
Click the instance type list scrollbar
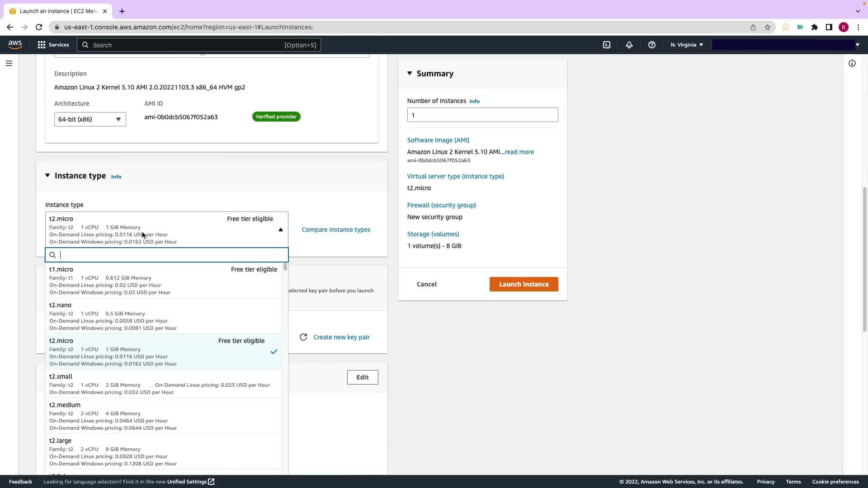coord(285,267)
